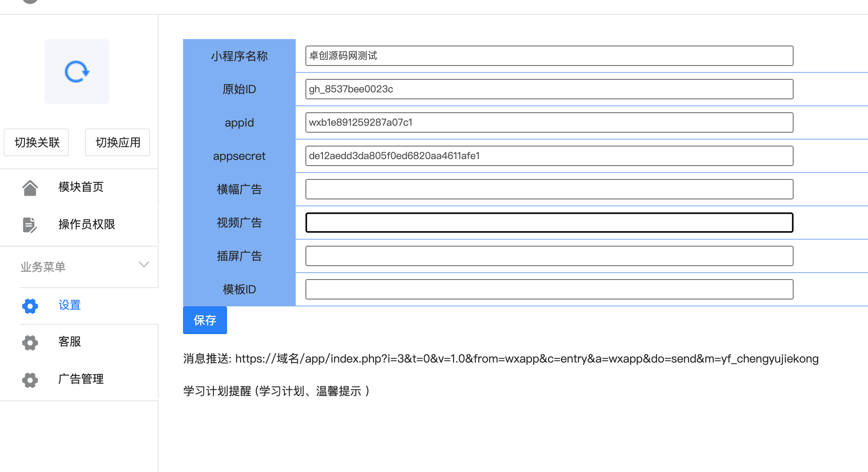The image size is (868, 472).
Task: Click the 切换关联 button
Action: (36, 142)
